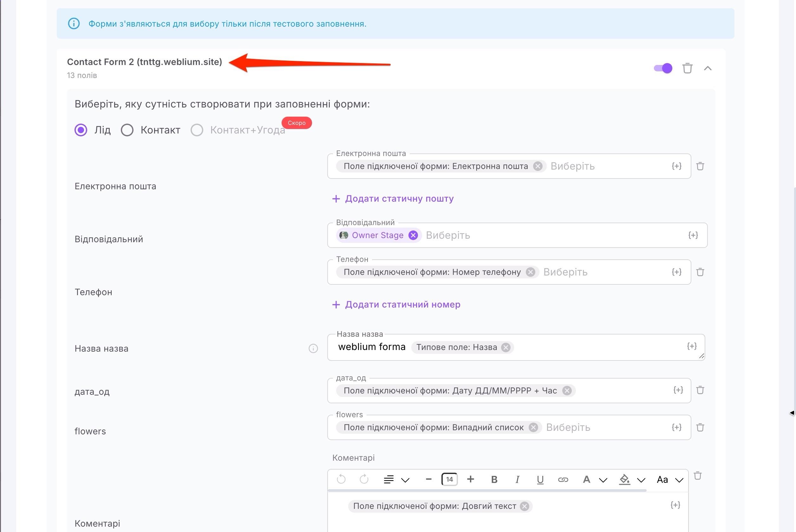Insert variable into comment editor
The height and width of the screenshot is (532, 796).
[675, 505]
